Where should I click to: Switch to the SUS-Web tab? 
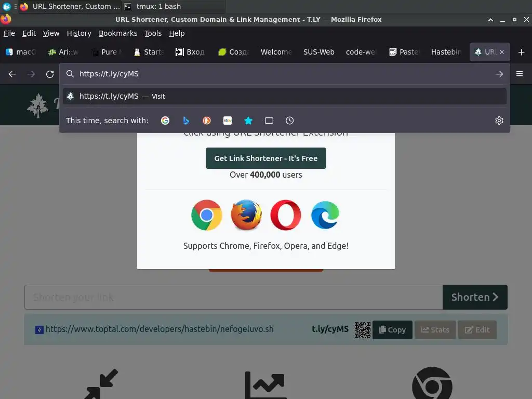tap(318, 52)
